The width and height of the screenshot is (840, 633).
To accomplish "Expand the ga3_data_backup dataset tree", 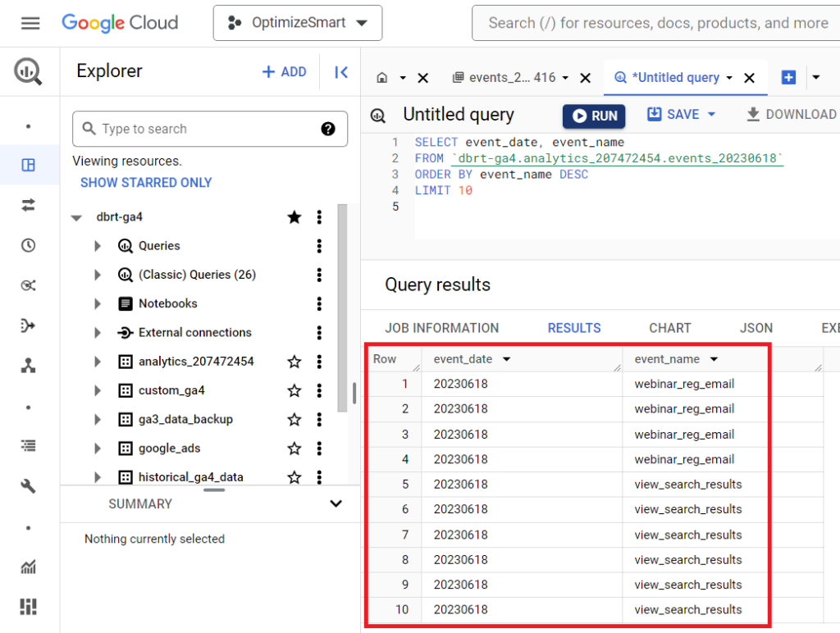I will point(98,419).
